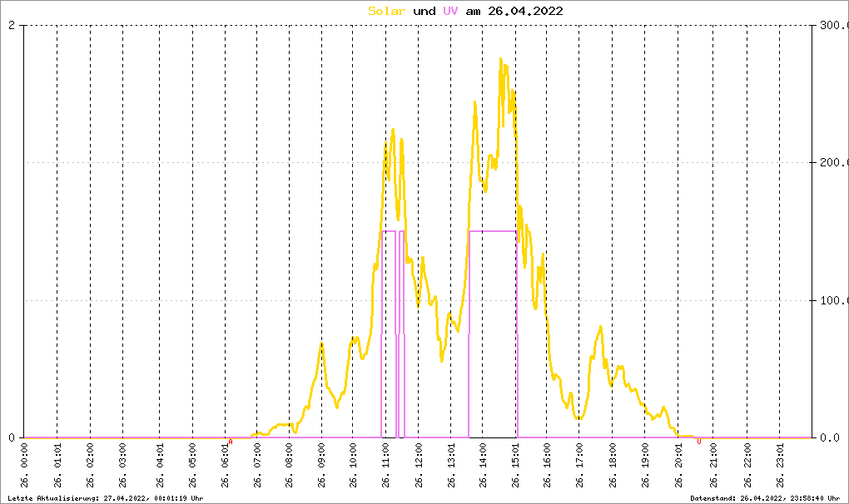Click the time axis label '26. 01:01'
The image size is (849, 504).
tap(57, 466)
